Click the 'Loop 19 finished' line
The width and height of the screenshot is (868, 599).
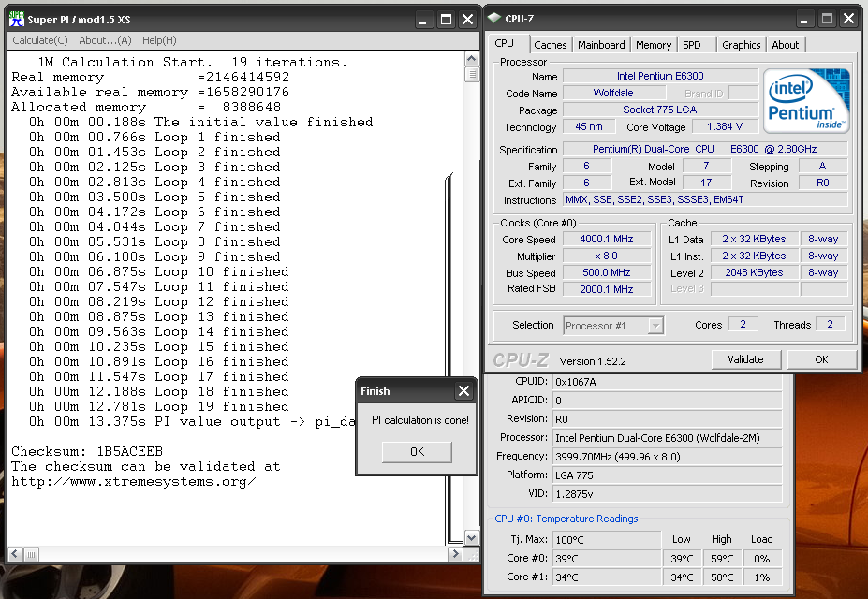pyautogui.click(x=159, y=406)
